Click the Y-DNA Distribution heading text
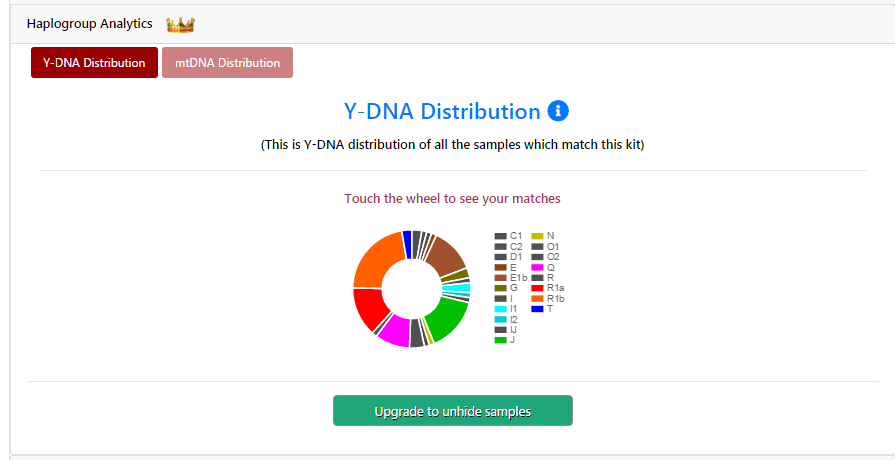 pos(442,111)
